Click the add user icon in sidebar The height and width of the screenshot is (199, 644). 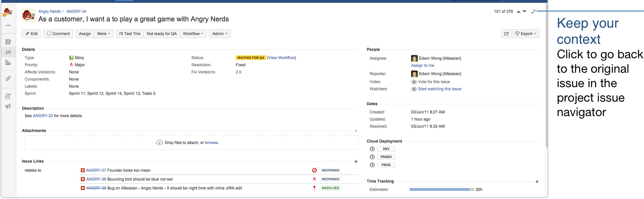[8, 96]
